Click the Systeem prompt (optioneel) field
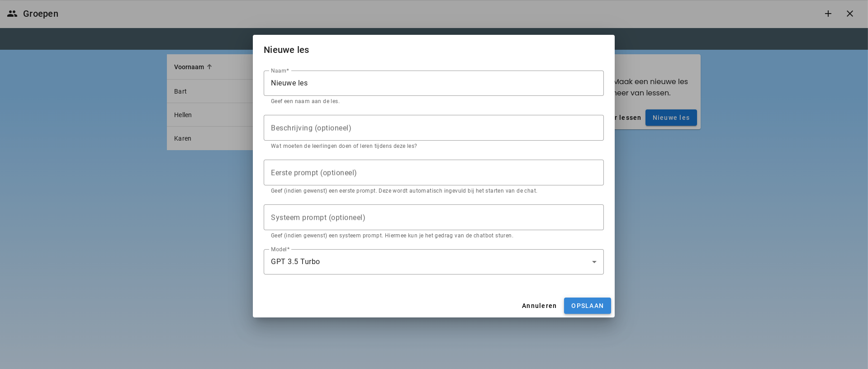The width and height of the screenshot is (868, 369). [433, 218]
